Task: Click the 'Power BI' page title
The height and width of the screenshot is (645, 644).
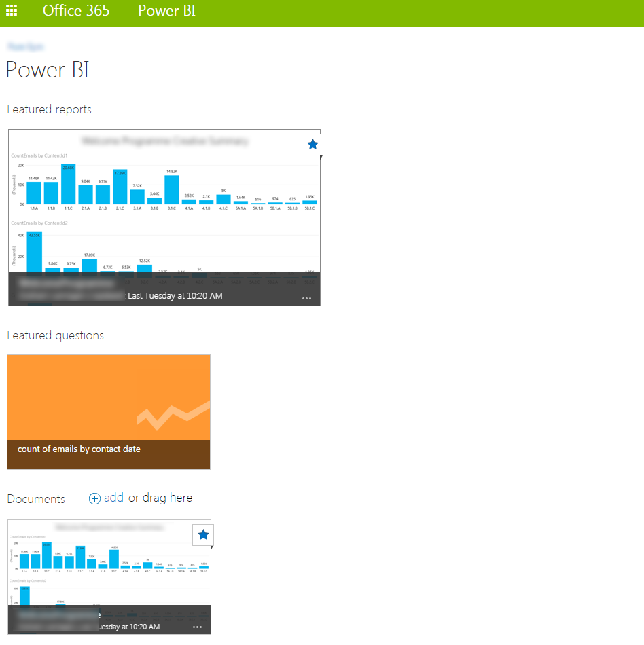Action: coord(48,69)
